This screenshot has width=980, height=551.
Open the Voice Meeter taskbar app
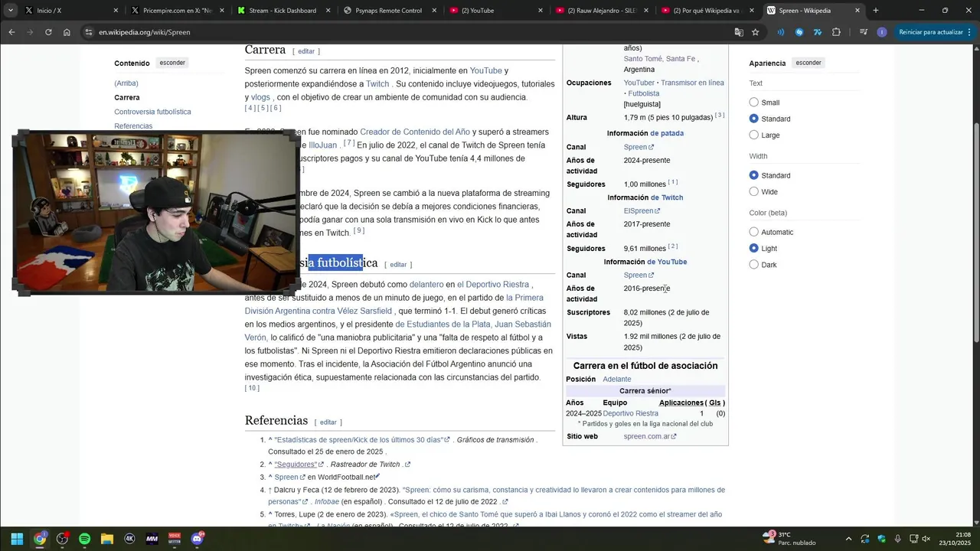click(175, 539)
